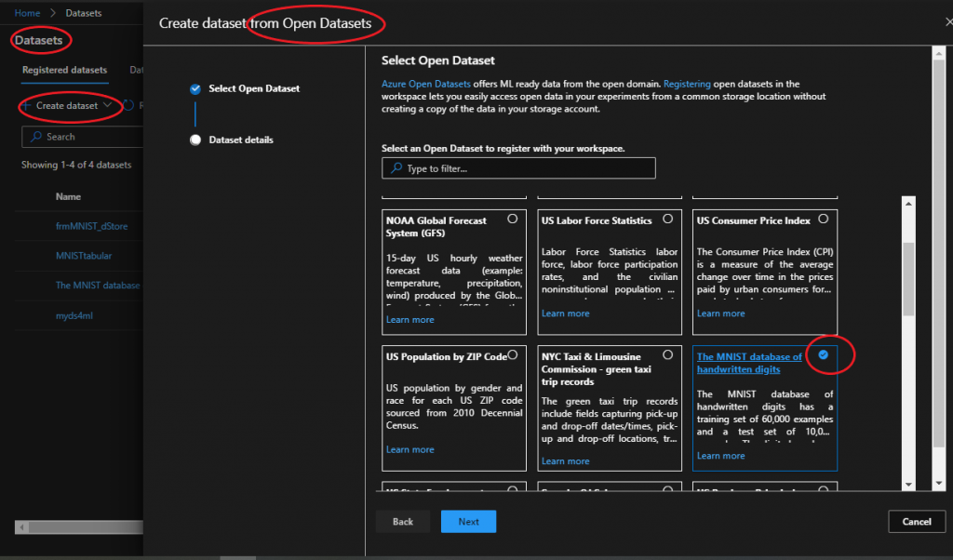Image resolution: width=953 pixels, height=560 pixels.
Task: Open Learn more under US Consumer Price Index
Action: (721, 313)
